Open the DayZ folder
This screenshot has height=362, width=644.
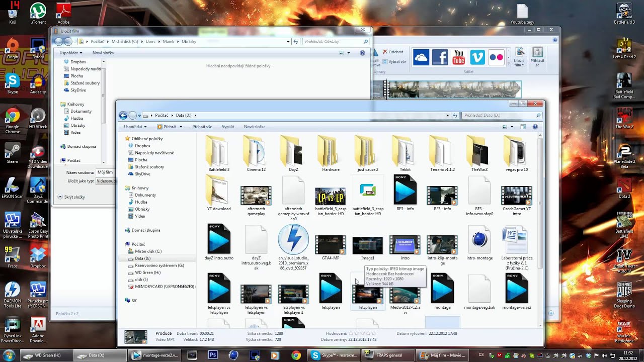click(293, 153)
